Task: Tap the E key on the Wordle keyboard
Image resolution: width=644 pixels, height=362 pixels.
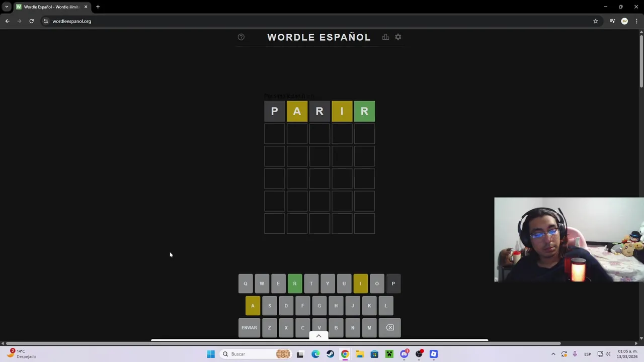Action: [x=278, y=284]
